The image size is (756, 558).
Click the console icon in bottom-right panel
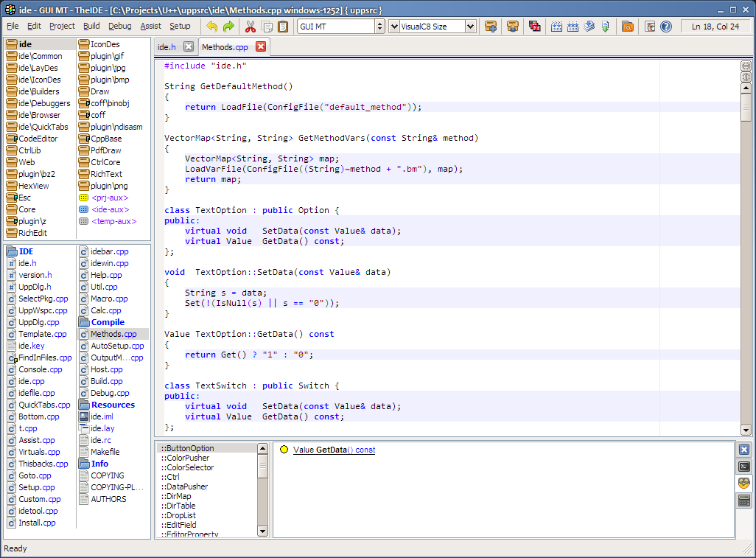pos(744,466)
